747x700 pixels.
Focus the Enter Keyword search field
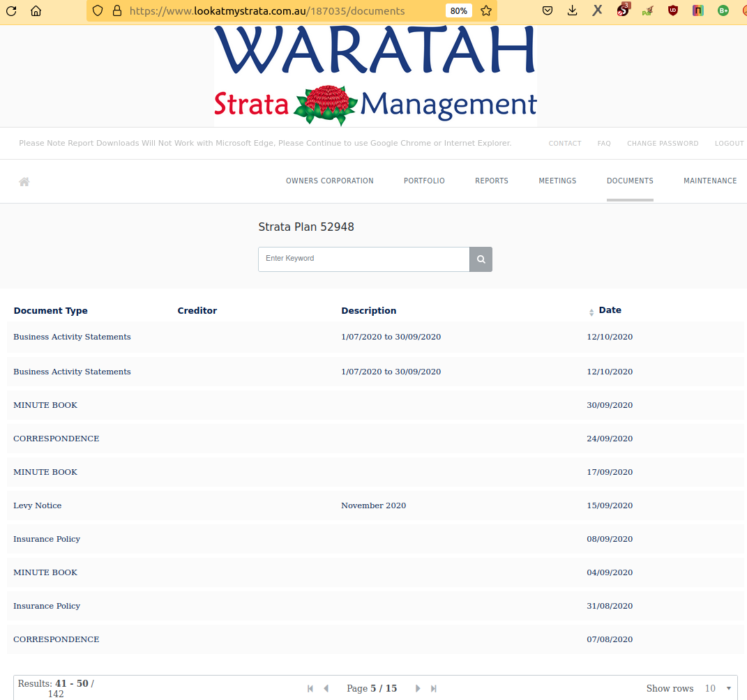[363, 259]
